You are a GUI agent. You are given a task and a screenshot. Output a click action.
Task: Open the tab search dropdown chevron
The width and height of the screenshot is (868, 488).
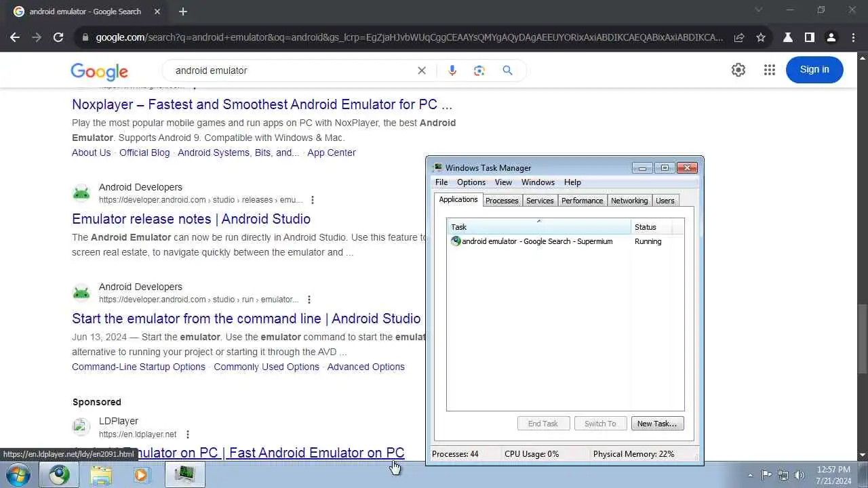coord(759,10)
